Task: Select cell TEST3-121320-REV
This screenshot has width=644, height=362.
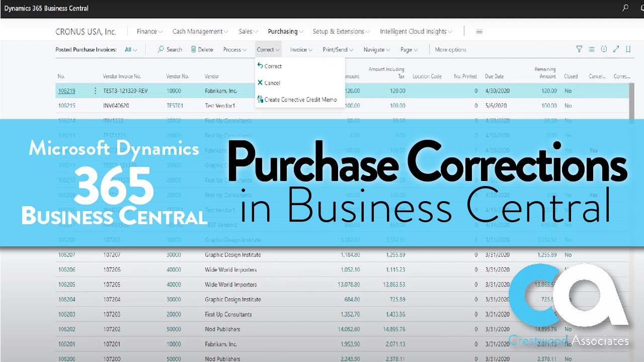Action: [x=126, y=91]
